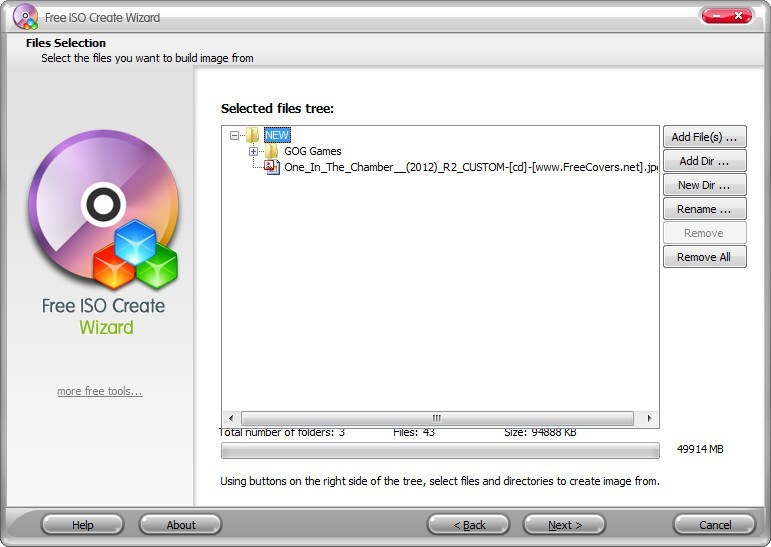Cancel the wizard

714,525
